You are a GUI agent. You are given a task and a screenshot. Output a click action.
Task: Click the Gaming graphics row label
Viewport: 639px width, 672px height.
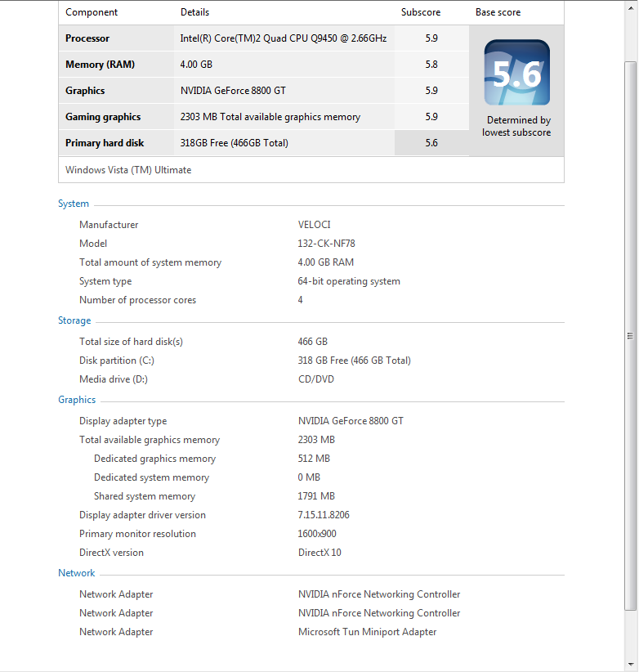coord(103,117)
